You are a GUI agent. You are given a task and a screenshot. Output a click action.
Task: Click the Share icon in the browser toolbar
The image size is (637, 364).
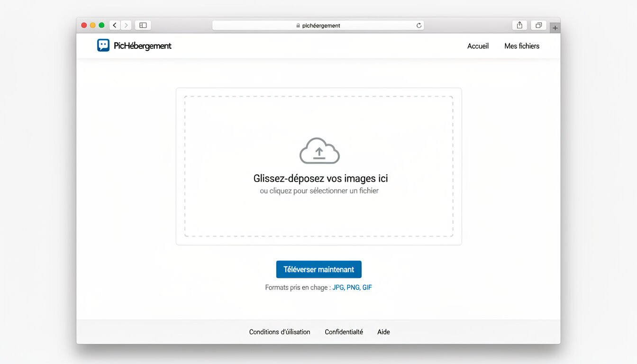click(519, 25)
